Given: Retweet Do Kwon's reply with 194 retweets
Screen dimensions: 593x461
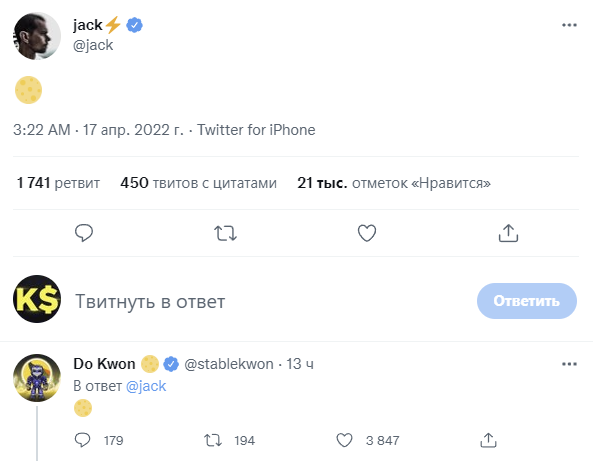Looking at the screenshot, I should [213, 440].
